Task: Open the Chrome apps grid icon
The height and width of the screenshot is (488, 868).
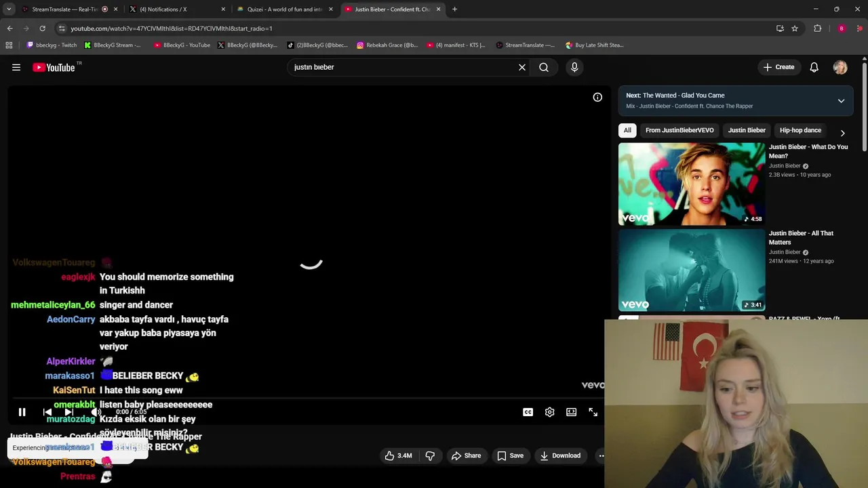Action: 9,45
